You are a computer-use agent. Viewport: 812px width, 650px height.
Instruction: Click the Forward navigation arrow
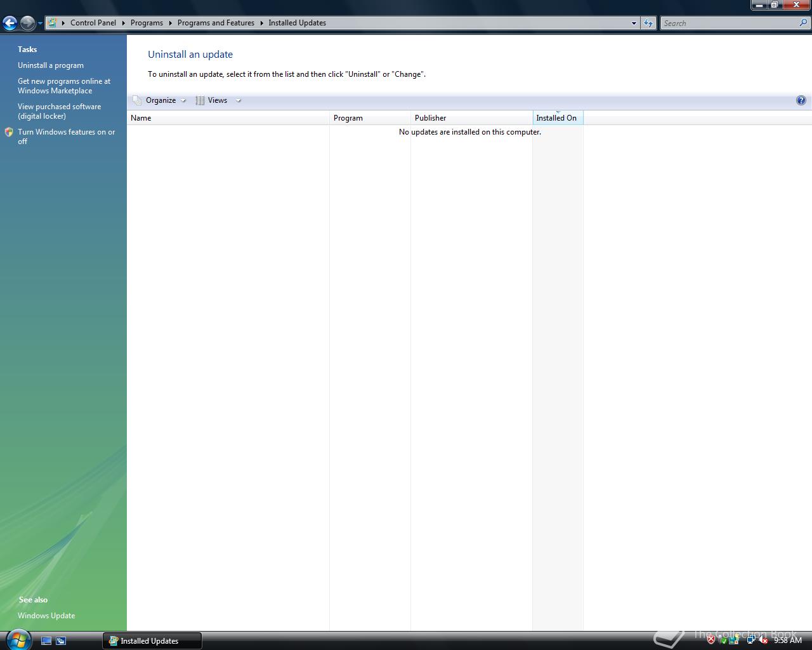(x=27, y=23)
